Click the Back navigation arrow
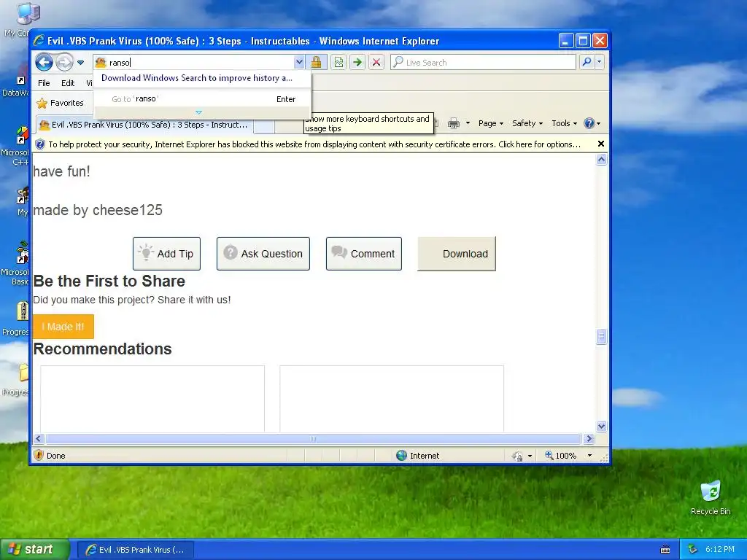This screenshot has width=747, height=560. pyautogui.click(x=44, y=63)
